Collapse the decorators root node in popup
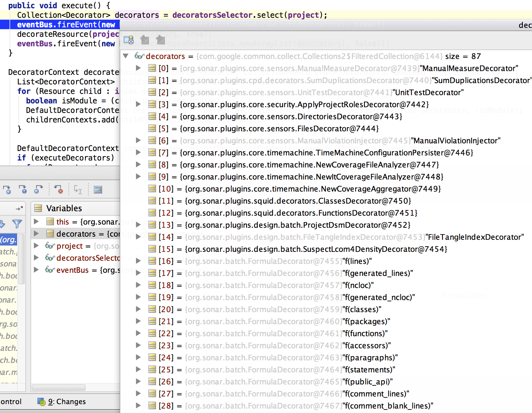The width and height of the screenshot is (532, 413). pos(126,56)
